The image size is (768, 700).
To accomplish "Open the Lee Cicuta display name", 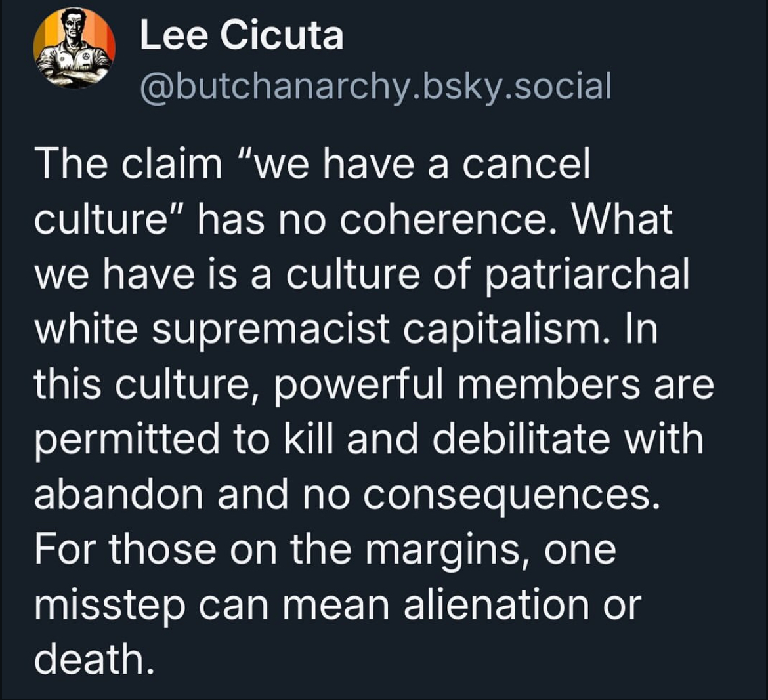I will [241, 35].
